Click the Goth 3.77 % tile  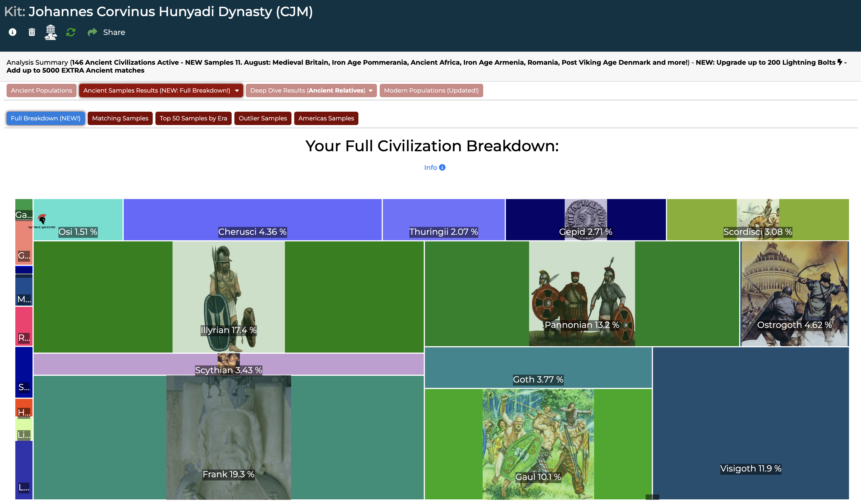[x=538, y=368]
